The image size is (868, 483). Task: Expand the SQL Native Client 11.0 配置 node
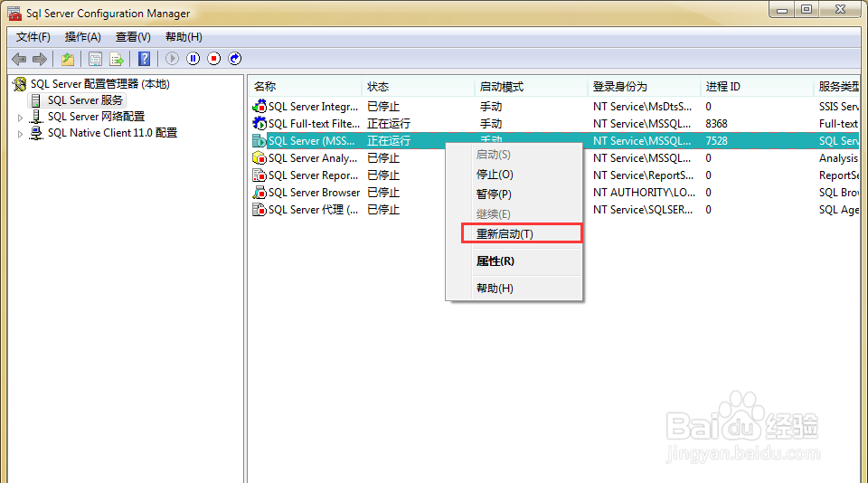click(21, 134)
